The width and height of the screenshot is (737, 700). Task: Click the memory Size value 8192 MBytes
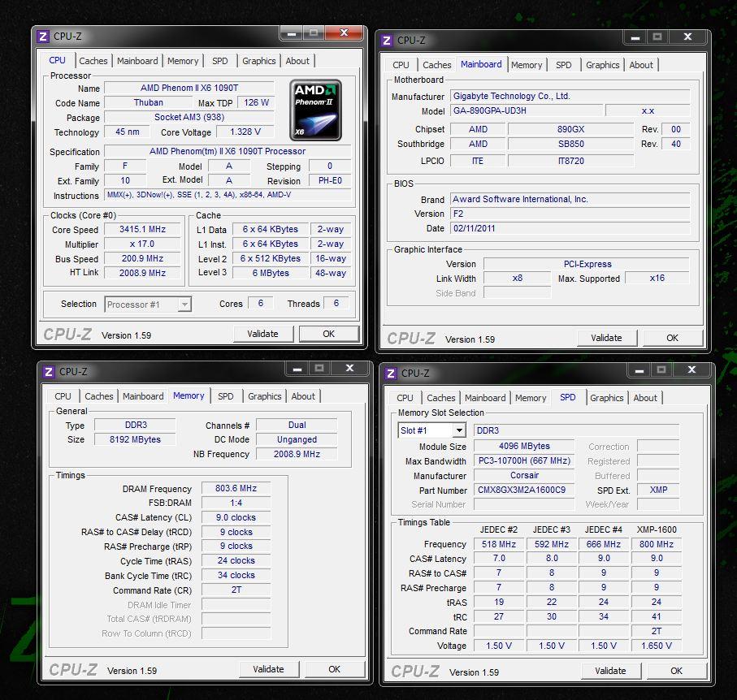click(136, 439)
